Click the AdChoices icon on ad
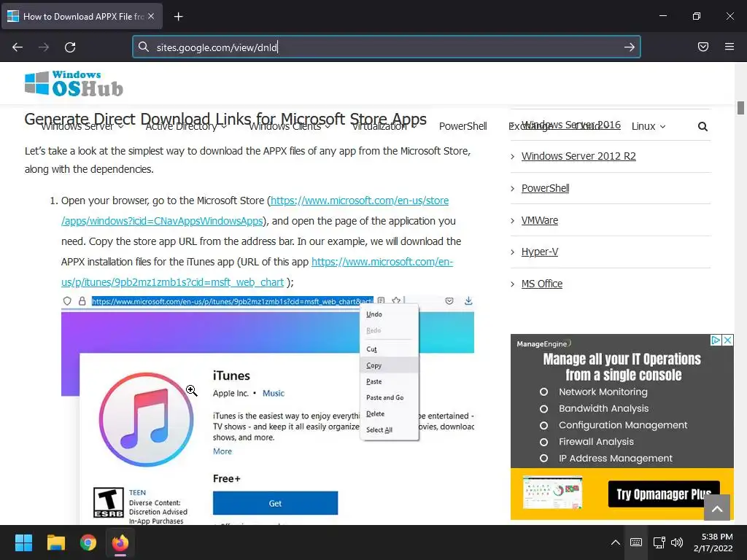Viewport: 747px width, 560px height. [716, 340]
